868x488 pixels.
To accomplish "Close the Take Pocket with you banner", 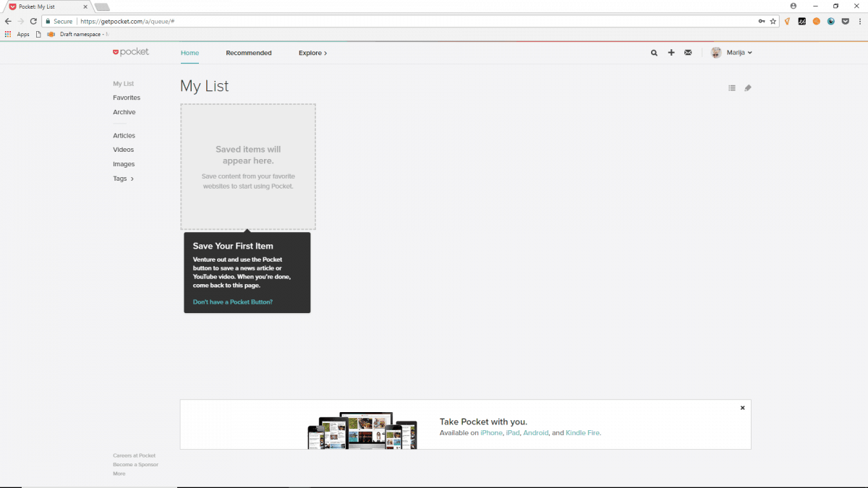I will pyautogui.click(x=742, y=408).
